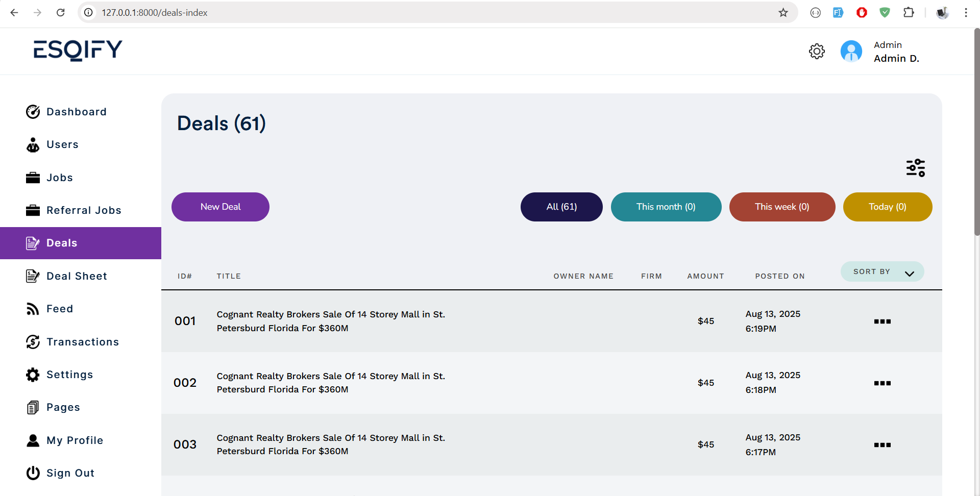980x496 pixels.
Task: Click the Today (0) filter button
Action: coord(887,207)
